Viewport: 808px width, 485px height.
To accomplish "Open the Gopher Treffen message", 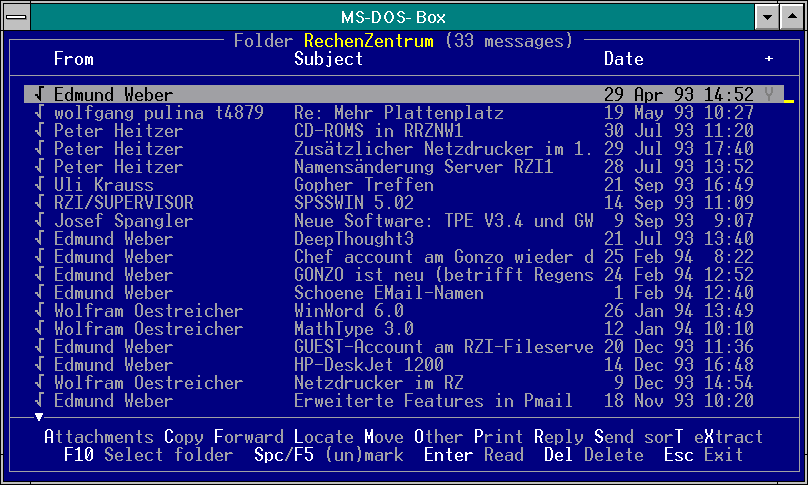I will [x=363, y=185].
